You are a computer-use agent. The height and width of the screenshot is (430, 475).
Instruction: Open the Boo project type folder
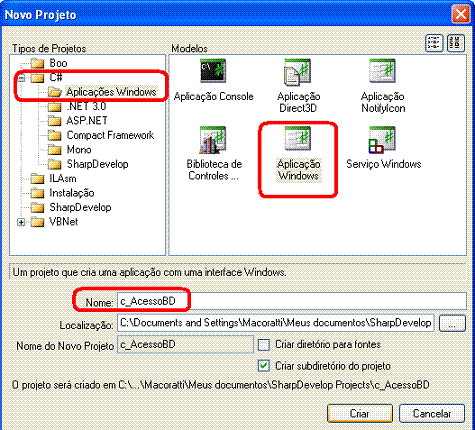point(58,63)
